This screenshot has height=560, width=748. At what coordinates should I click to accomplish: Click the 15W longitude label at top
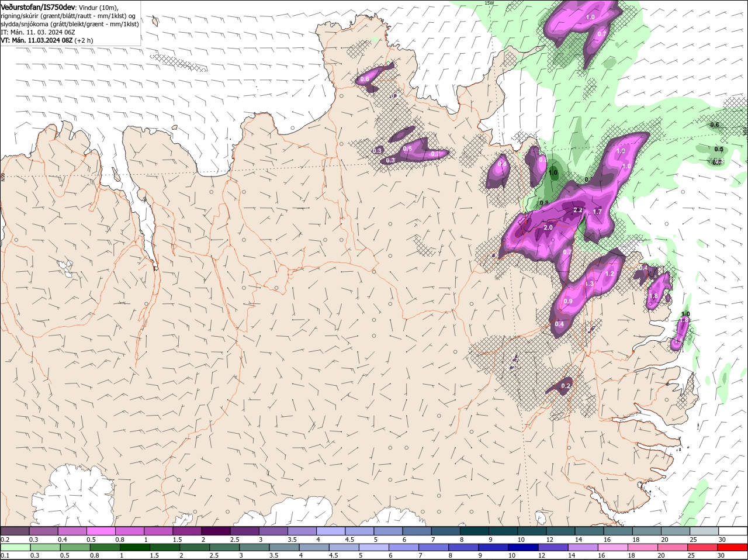point(490,3)
